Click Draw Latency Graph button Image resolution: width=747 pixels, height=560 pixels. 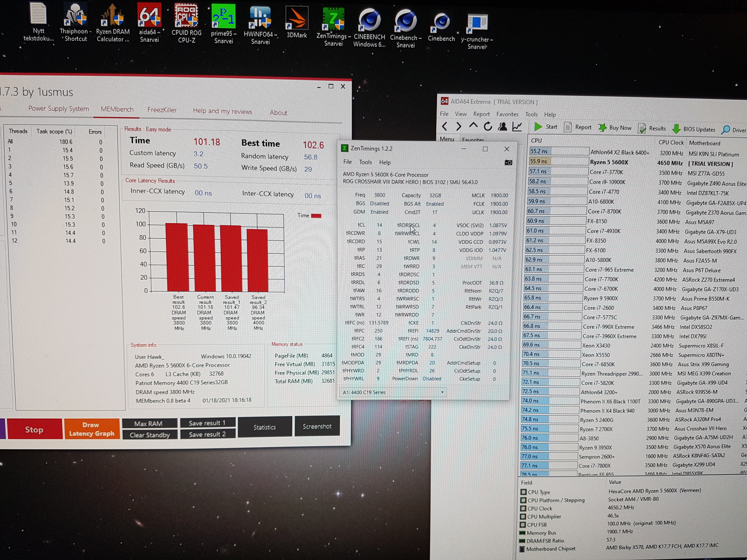pos(92,429)
